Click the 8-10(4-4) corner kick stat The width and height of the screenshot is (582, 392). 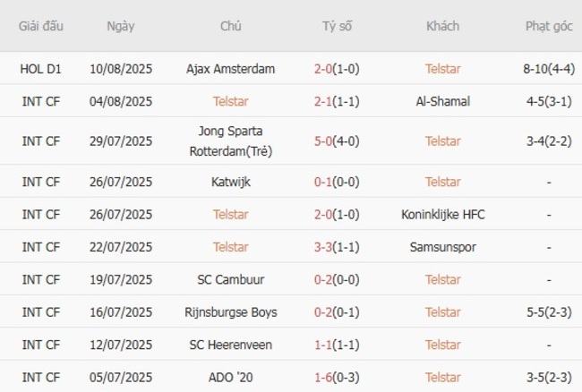click(549, 68)
